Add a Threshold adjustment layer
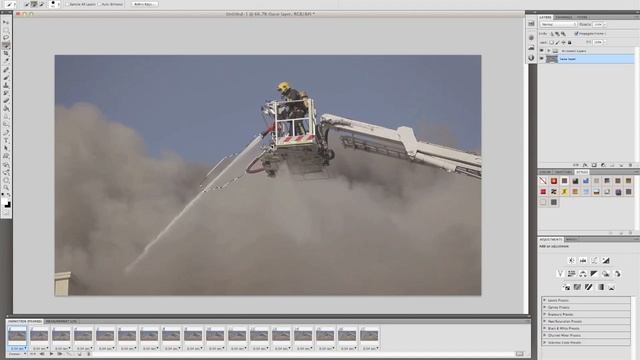This screenshot has height=360, width=640. coord(589,287)
